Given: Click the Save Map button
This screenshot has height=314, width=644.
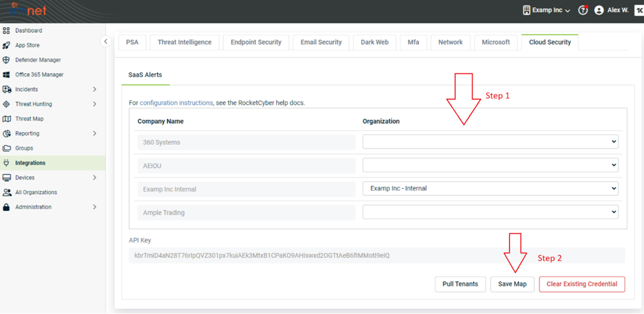Looking at the screenshot, I should (x=512, y=284).
